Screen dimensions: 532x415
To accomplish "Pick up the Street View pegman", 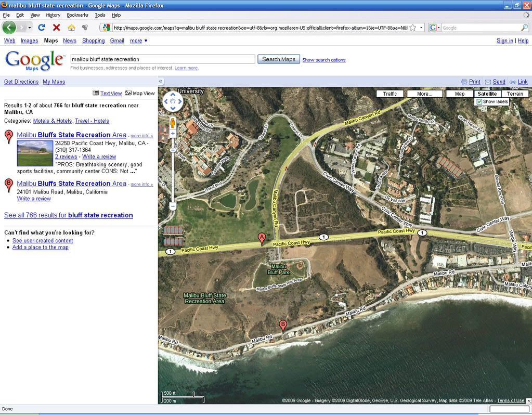I will (x=173, y=123).
